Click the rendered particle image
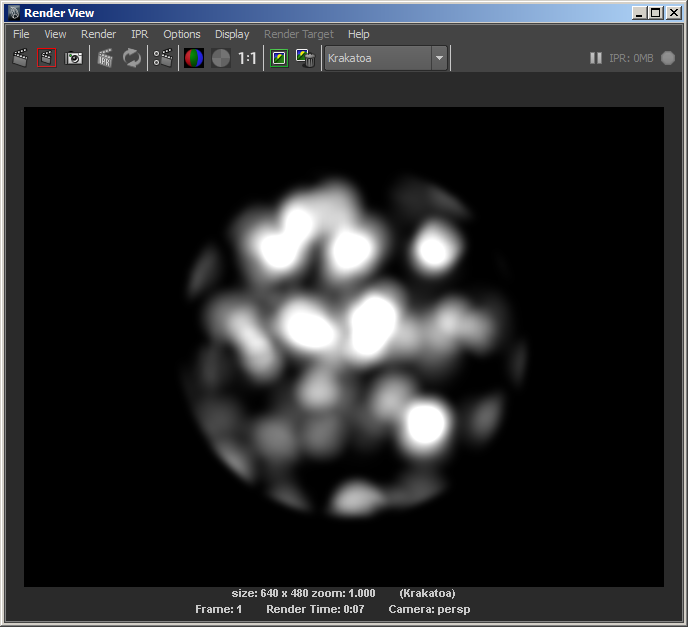688x627 pixels. click(344, 347)
